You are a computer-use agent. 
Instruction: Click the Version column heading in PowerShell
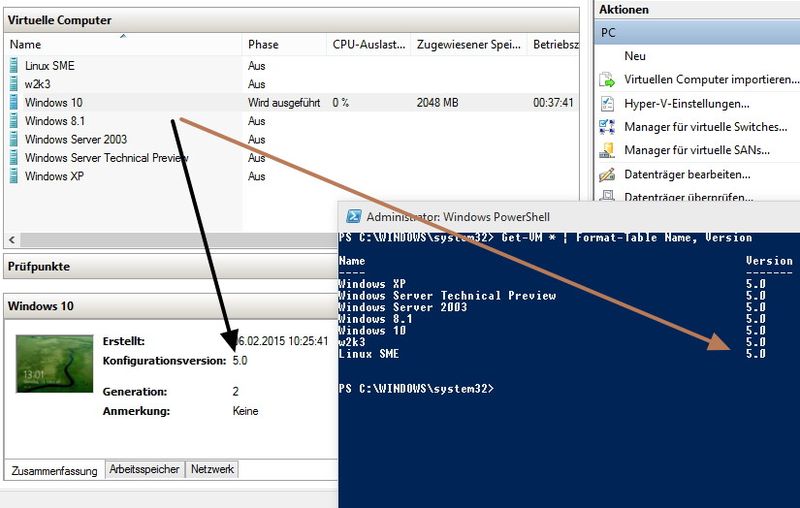[x=769, y=261]
